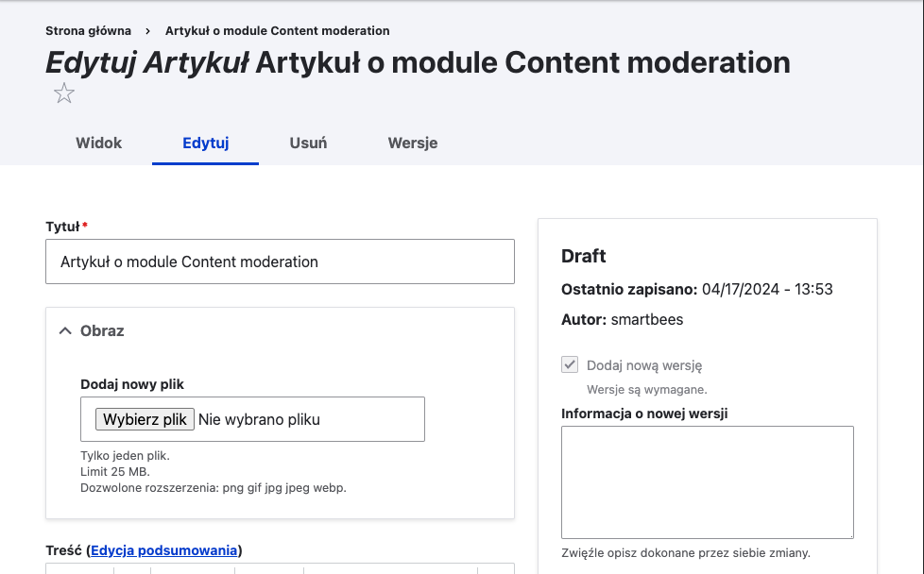Switch to the Widok tab
This screenshot has height=574, width=924.
point(98,143)
